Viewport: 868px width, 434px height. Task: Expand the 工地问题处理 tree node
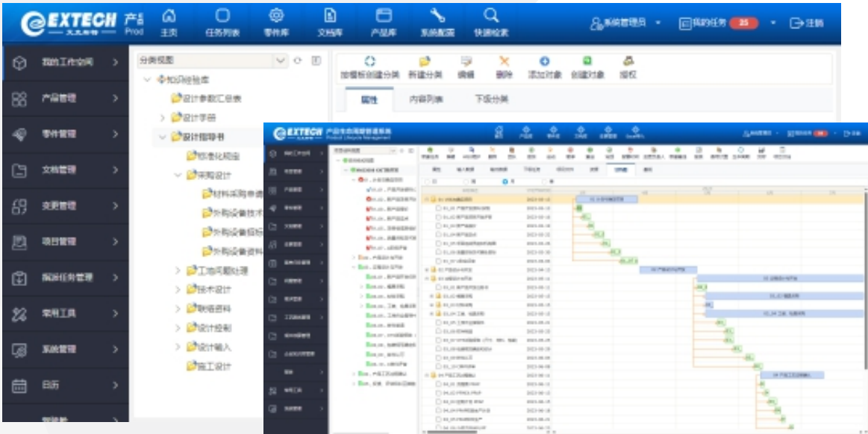pos(178,270)
